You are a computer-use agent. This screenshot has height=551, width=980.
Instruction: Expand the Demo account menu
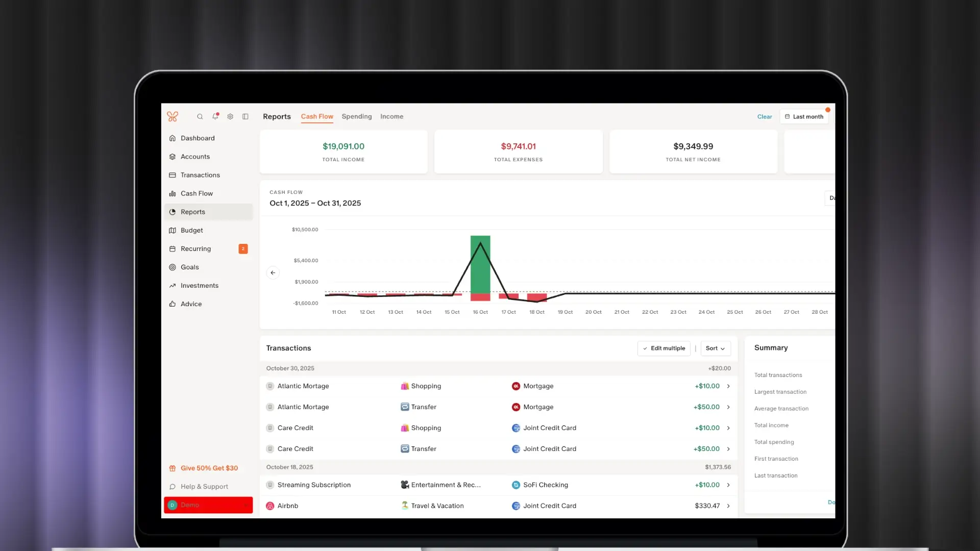click(208, 505)
